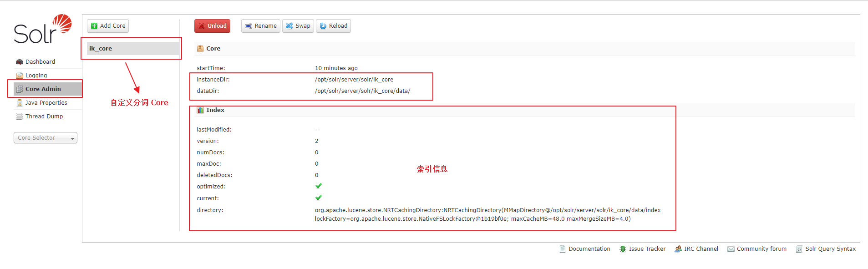This screenshot has height=269, width=868.
Task: Click the IRC Channel people icon
Action: (678, 249)
